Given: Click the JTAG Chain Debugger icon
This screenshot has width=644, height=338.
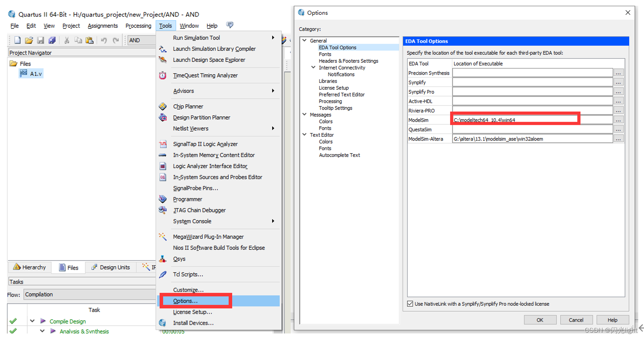Looking at the screenshot, I should (163, 210).
